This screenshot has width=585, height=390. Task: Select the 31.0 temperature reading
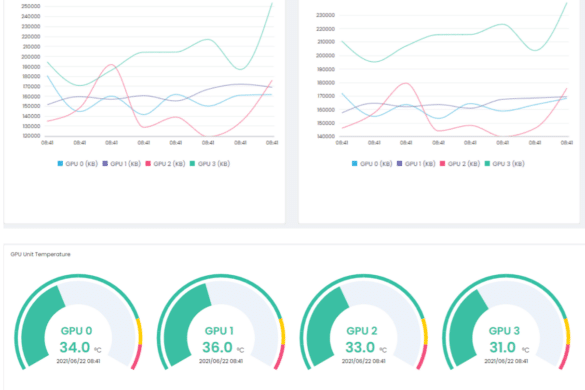pyautogui.click(x=503, y=347)
